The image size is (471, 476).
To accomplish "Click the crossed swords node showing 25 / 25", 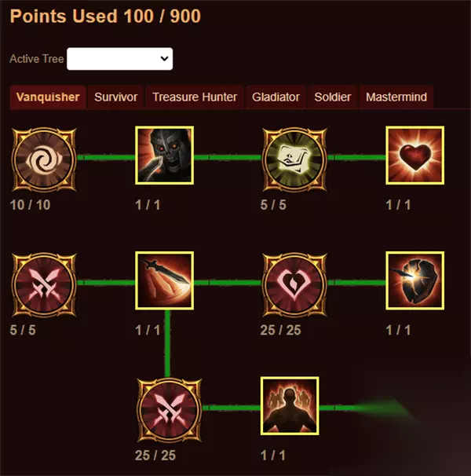I will pyautogui.click(x=170, y=409).
